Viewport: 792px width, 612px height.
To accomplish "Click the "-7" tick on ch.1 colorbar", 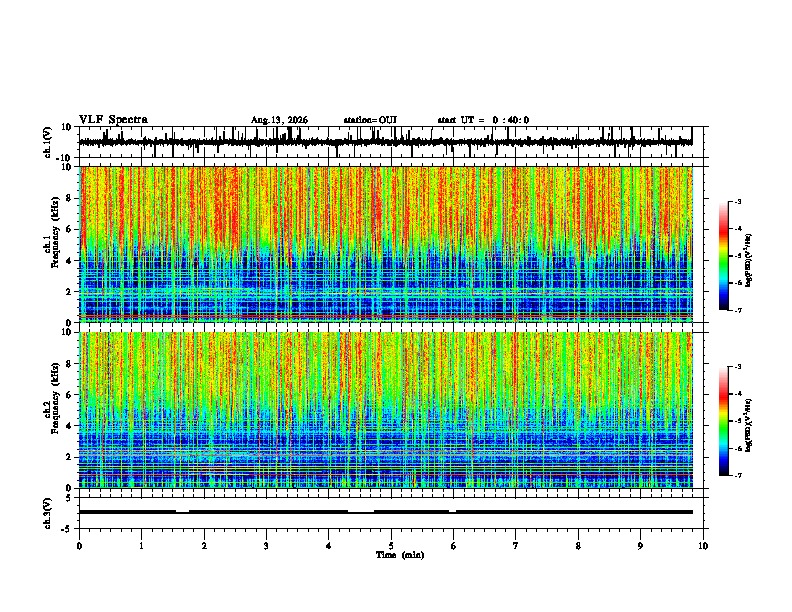I will [x=737, y=310].
